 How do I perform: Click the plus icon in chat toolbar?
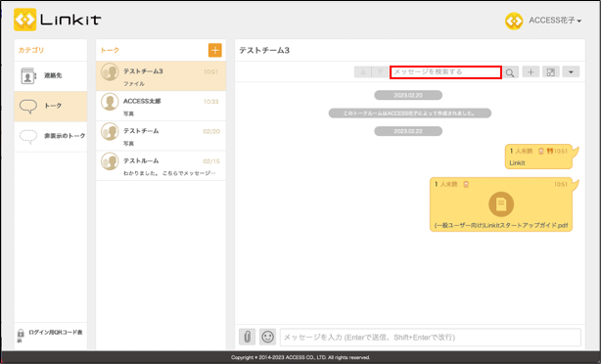[x=531, y=71]
